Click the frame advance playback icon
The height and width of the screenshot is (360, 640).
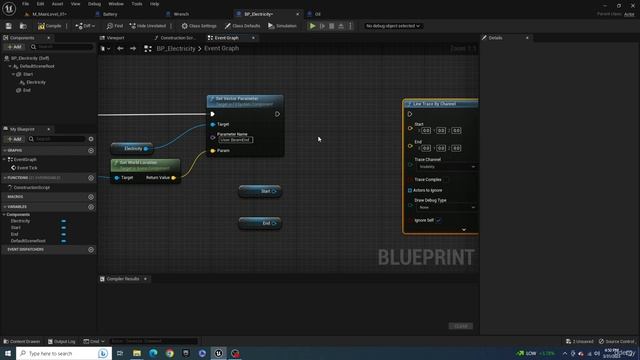(x=322, y=26)
